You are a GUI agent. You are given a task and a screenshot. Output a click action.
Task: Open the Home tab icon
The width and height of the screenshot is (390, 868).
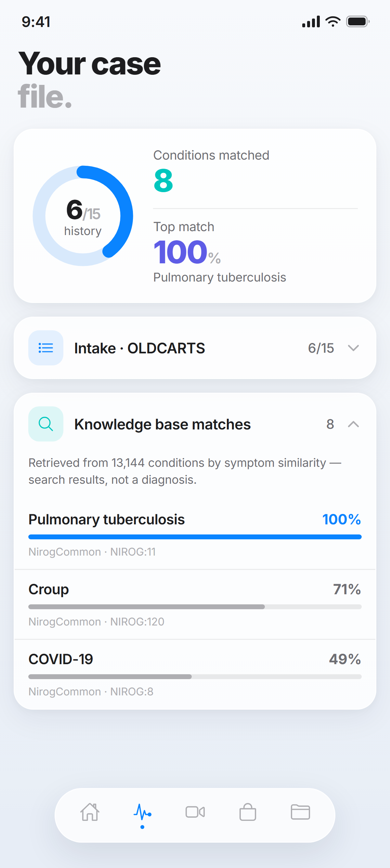pyautogui.click(x=90, y=812)
